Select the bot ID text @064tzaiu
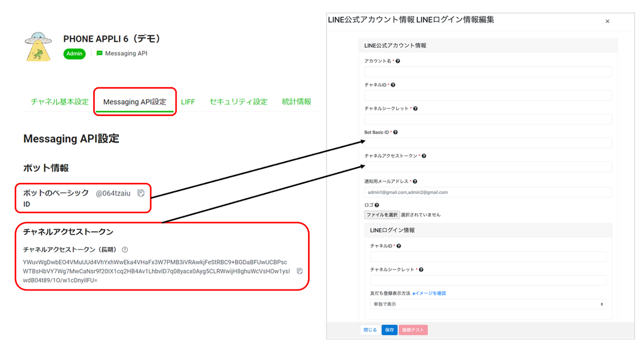 tap(113, 193)
